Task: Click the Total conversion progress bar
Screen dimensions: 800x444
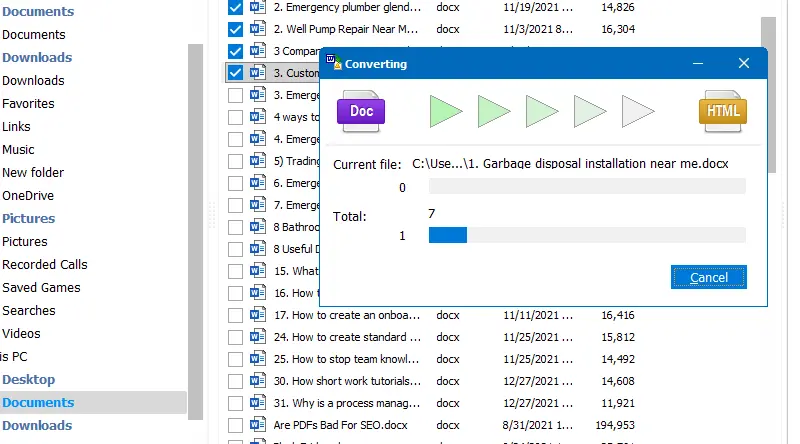Action: pyautogui.click(x=587, y=235)
